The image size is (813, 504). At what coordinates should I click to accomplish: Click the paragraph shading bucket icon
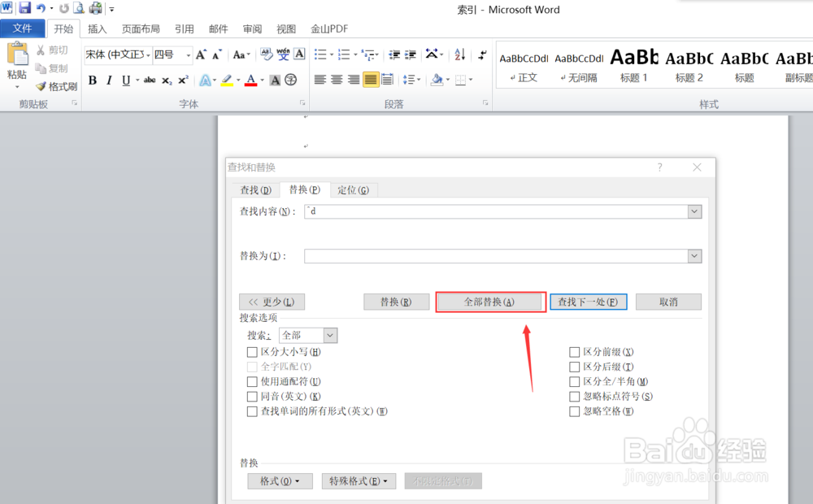(437, 80)
